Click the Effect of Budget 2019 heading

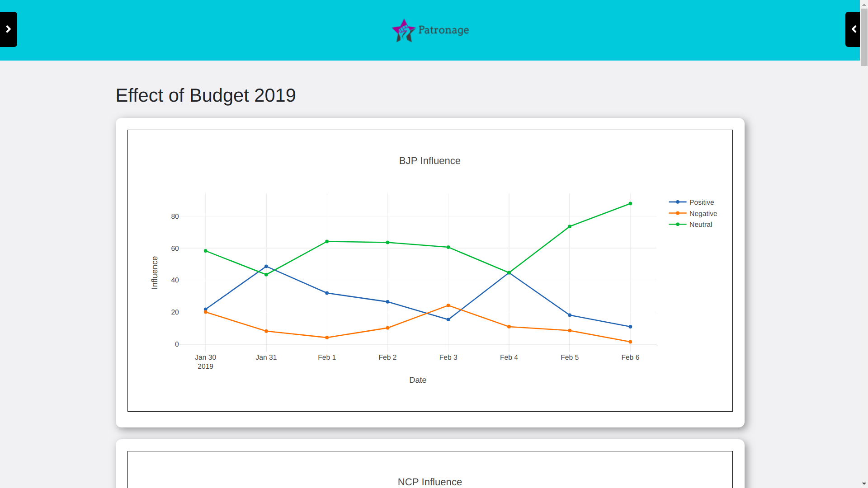point(206,96)
